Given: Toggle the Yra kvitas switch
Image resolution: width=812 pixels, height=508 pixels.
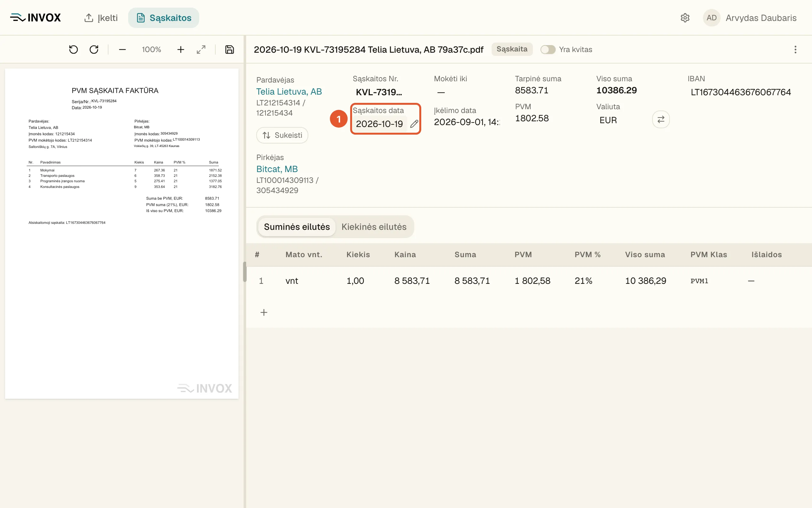Looking at the screenshot, I should pos(548,50).
